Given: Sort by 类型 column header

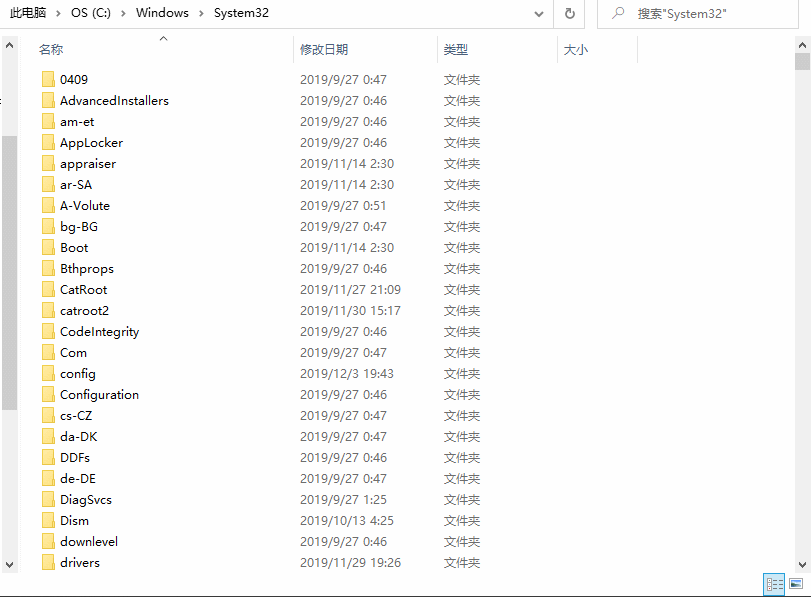Looking at the screenshot, I should (x=456, y=50).
